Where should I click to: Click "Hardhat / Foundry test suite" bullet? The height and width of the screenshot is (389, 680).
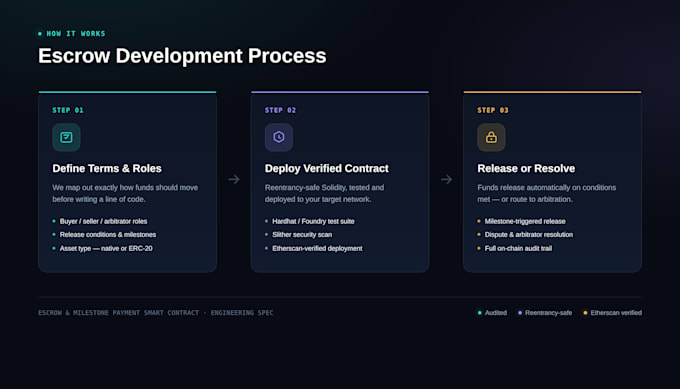coord(313,221)
